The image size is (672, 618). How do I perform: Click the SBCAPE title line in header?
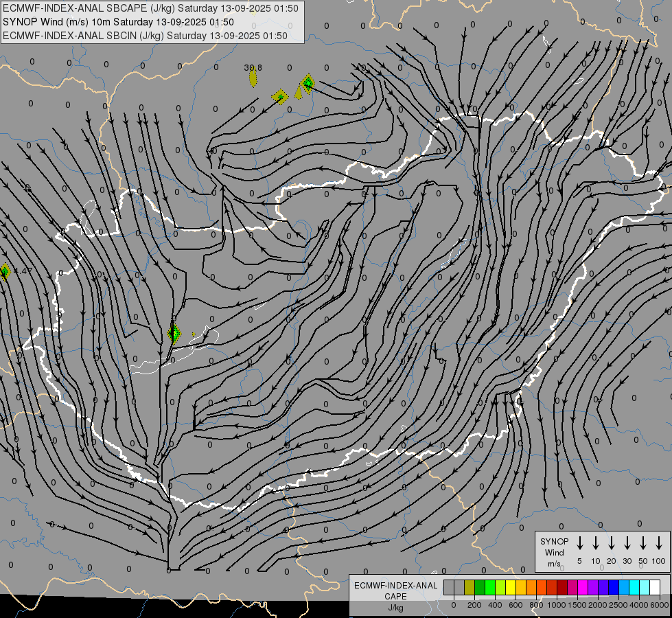point(150,8)
